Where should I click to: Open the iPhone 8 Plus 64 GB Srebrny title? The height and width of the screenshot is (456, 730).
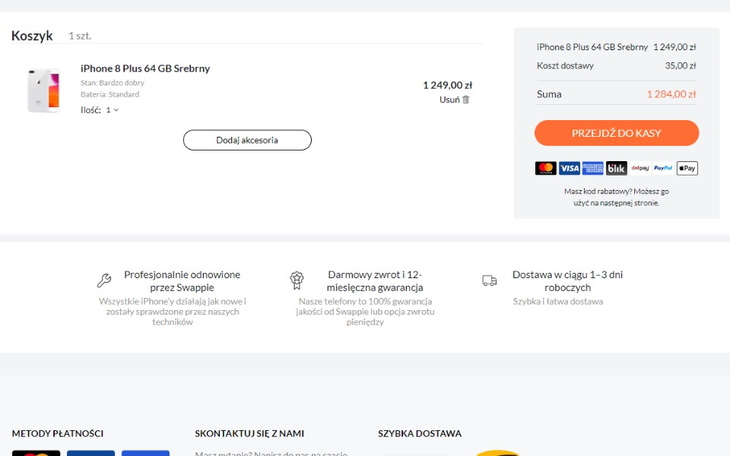pyautogui.click(x=145, y=68)
